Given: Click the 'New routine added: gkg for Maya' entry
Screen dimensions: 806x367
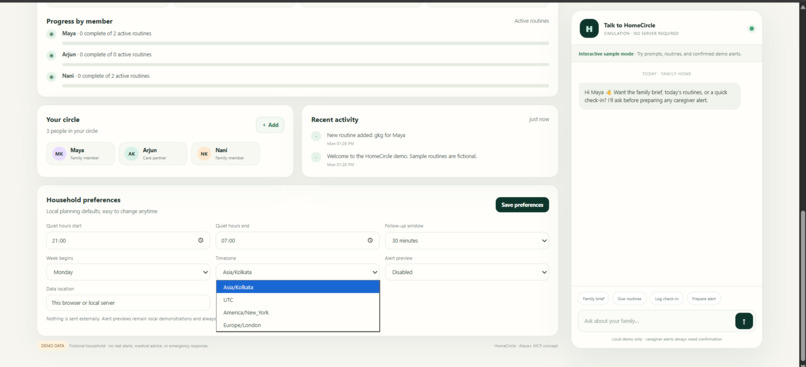Looking at the screenshot, I should pos(366,135).
